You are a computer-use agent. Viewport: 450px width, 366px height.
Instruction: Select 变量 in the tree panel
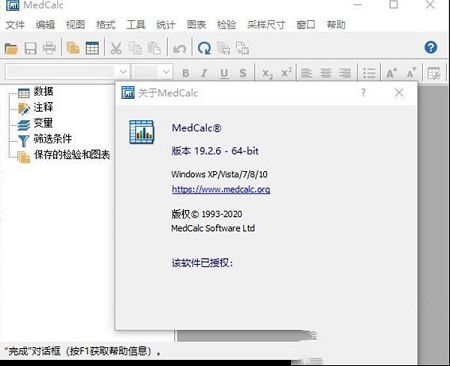point(43,123)
